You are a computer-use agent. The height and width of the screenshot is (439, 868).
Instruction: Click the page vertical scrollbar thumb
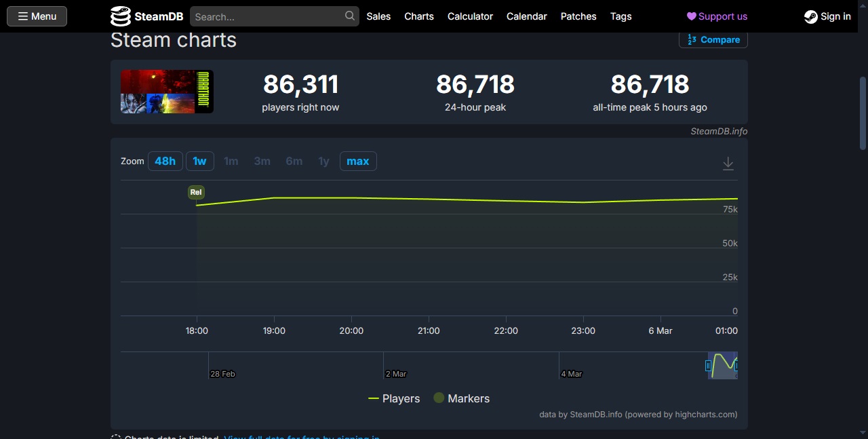coord(863,113)
